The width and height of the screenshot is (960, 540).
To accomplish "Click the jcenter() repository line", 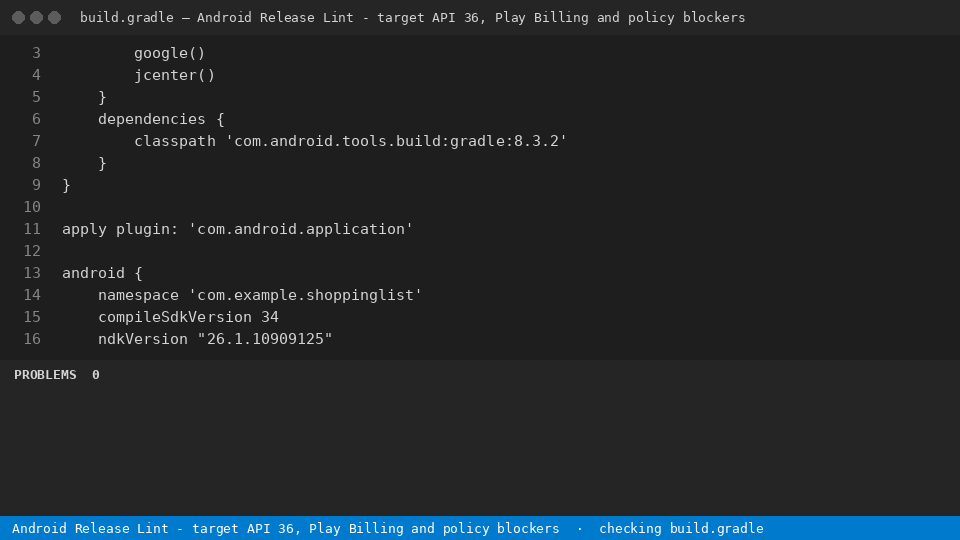I will pyautogui.click(x=174, y=75).
